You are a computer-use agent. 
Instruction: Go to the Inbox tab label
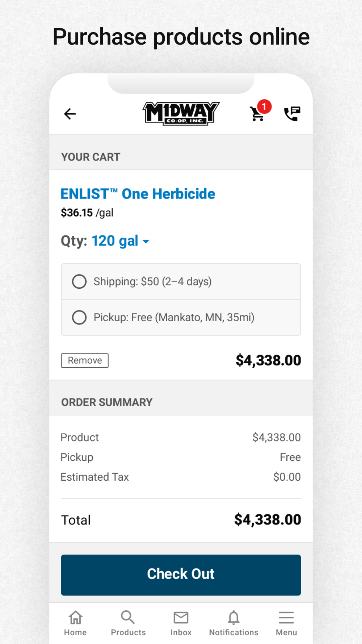click(x=181, y=632)
